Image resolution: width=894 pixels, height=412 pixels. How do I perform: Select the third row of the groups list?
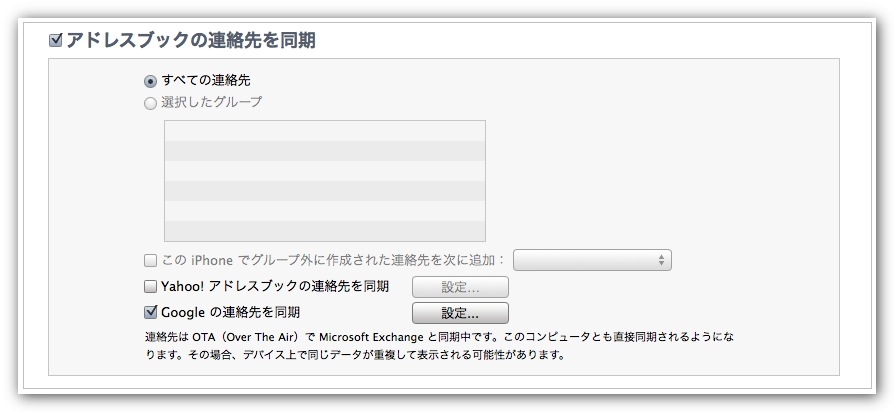tap(324, 171)
